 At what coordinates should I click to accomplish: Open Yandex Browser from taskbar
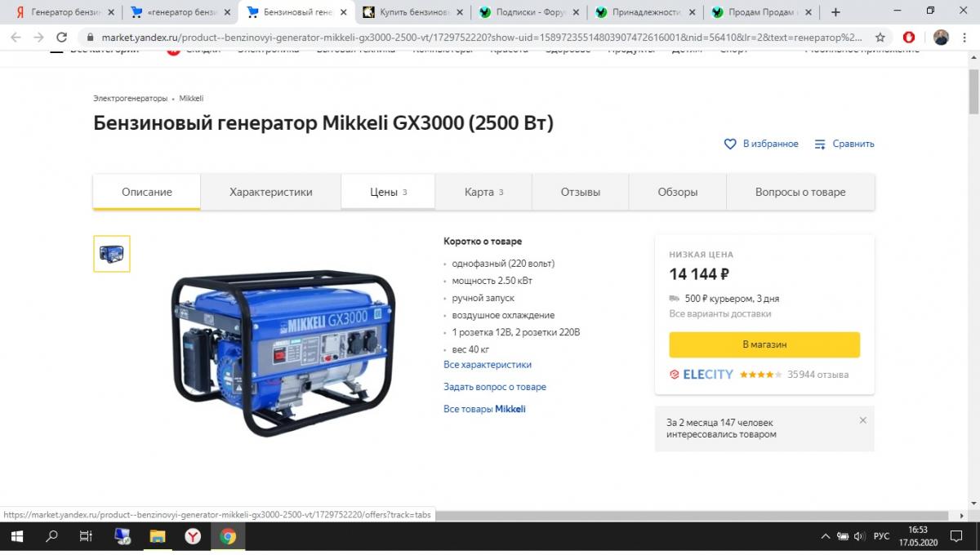(x=193, y=536)
